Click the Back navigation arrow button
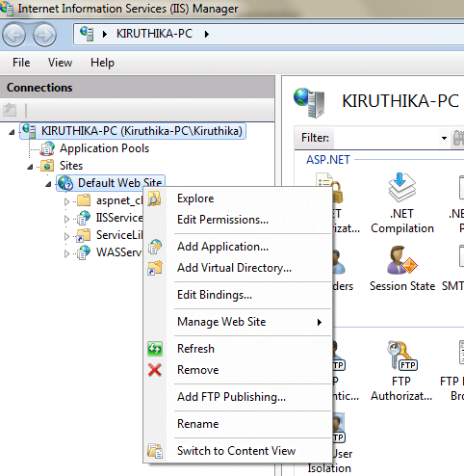 (13, 35)
